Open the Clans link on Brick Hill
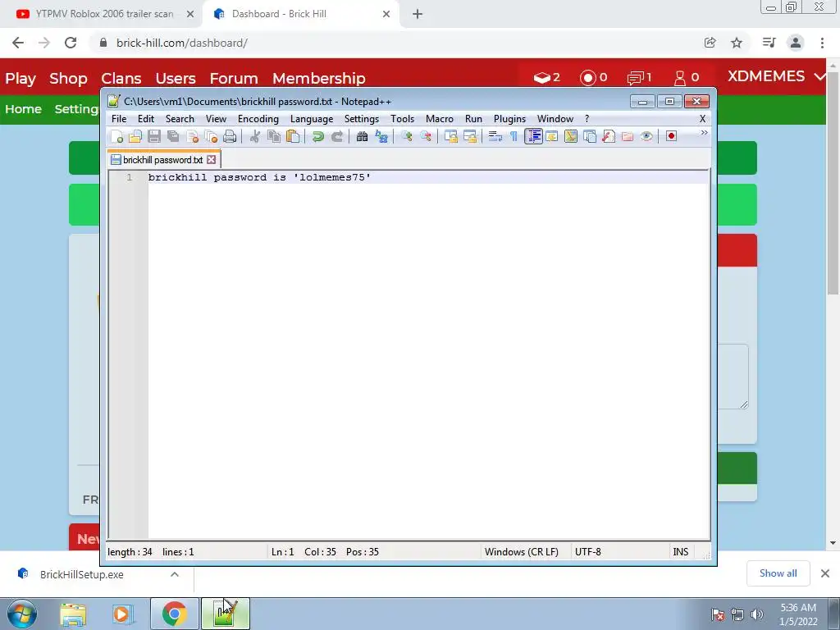 click(x=121, y=78)
